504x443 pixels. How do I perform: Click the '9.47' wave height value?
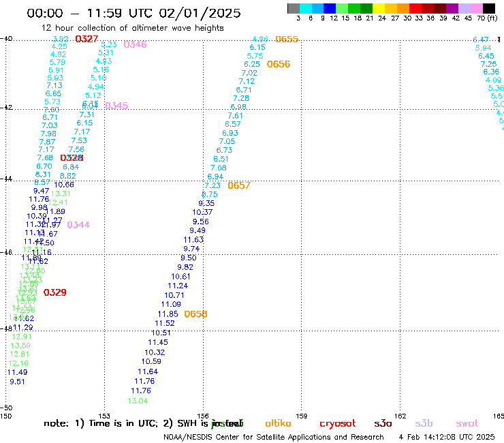(41, 191)
